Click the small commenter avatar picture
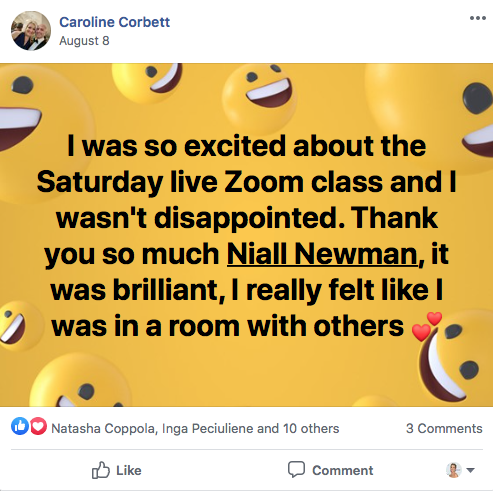Viewport: 493px width, 491px height. point(454,470)
